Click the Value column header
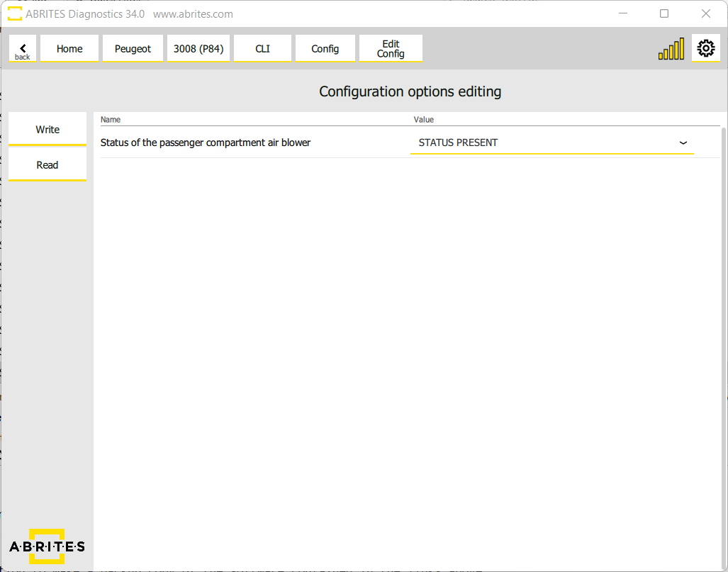The image size is (728, 572). [423, 119]
